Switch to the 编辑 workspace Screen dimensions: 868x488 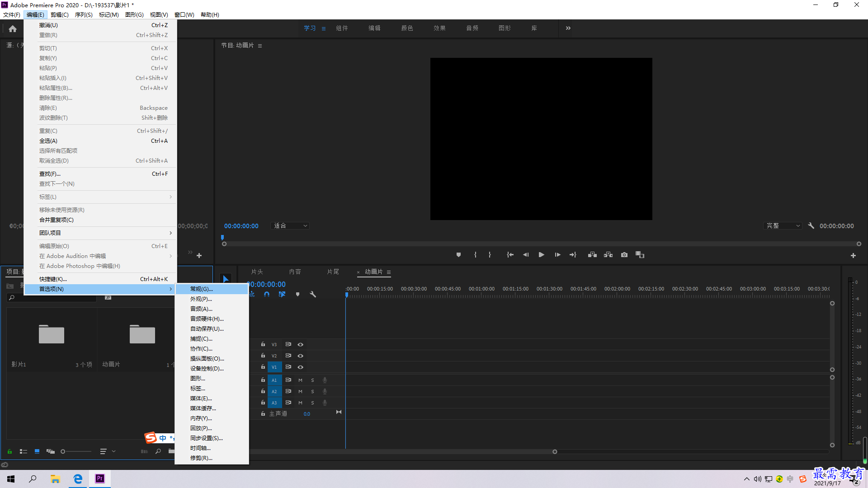[x=374, y=28]
